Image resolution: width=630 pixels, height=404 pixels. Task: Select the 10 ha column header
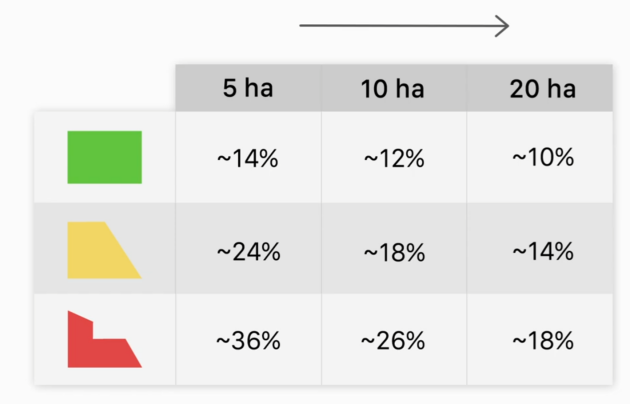[x=393, y=89]
